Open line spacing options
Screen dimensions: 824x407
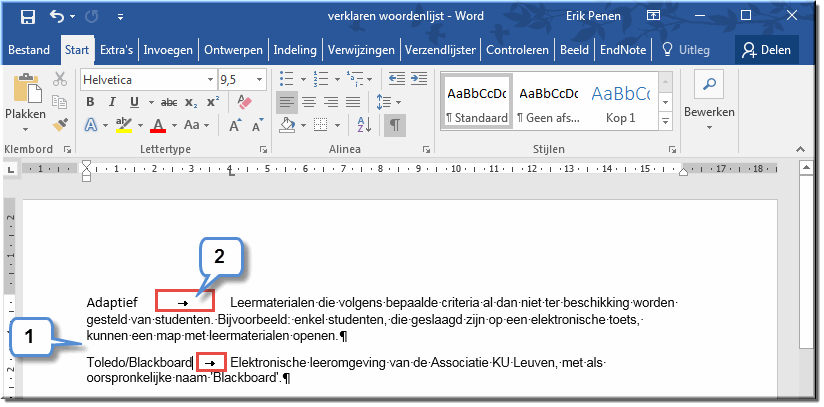pos(388,102)
